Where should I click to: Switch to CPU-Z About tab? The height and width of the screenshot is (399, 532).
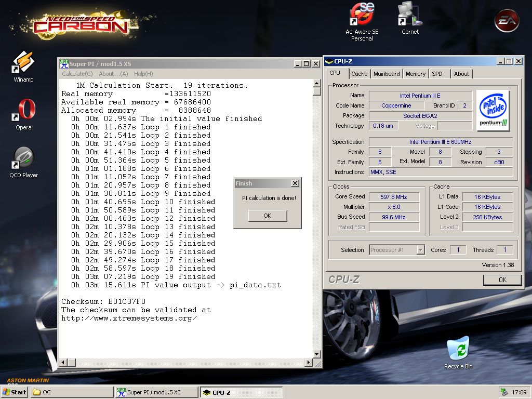pyautogui.click(x=461, y=74)
